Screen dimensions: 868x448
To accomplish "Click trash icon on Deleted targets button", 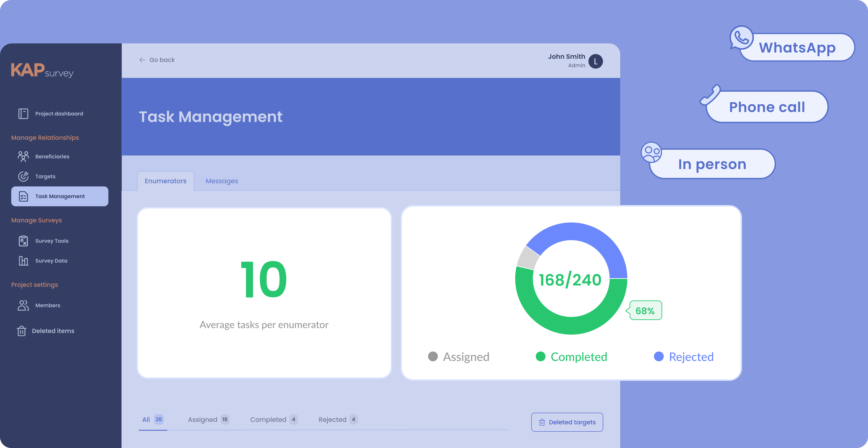I will (x=542, y=422).
